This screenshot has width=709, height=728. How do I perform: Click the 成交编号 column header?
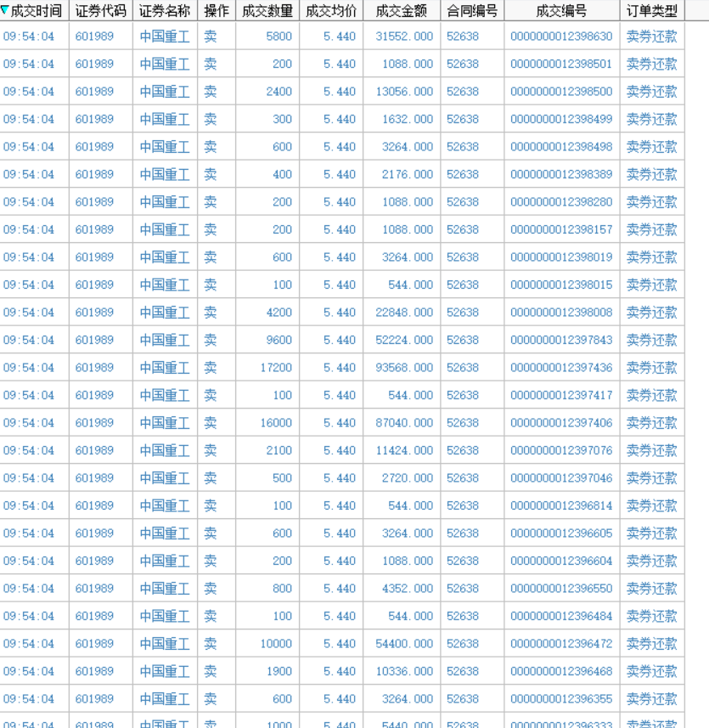(x=561, y=11)
